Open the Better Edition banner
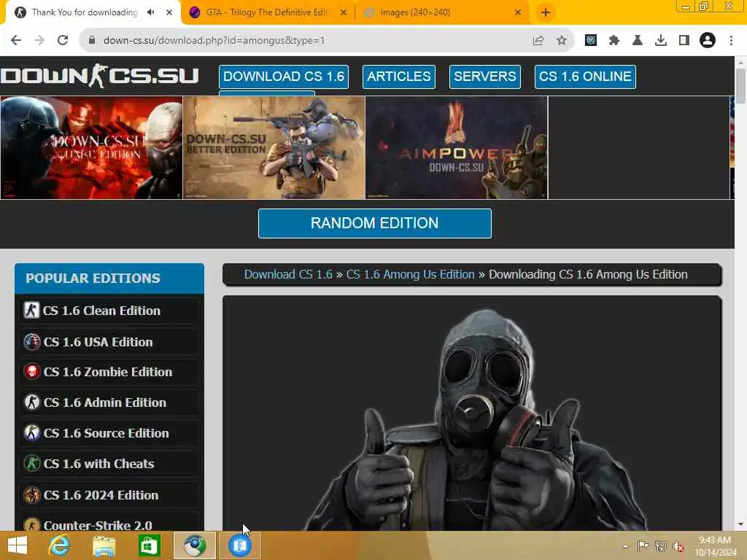 point(274,147)
